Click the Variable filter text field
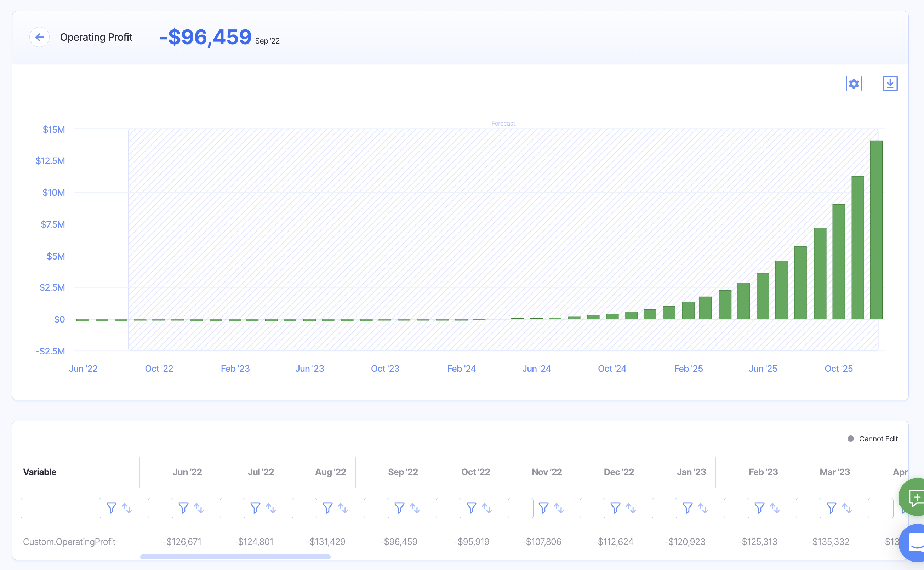Image resolution: width=924 pixels, height=570 pixels. coord(61,508)
